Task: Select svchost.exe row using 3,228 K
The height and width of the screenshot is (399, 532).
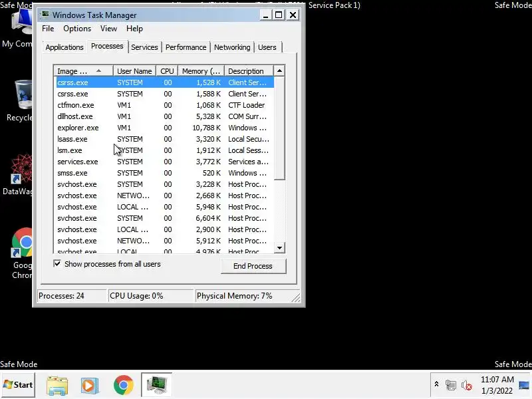Action: coord(165,184)
